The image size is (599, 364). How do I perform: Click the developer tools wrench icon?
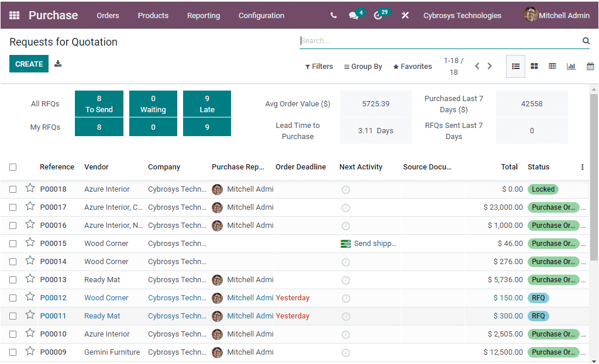405,15
